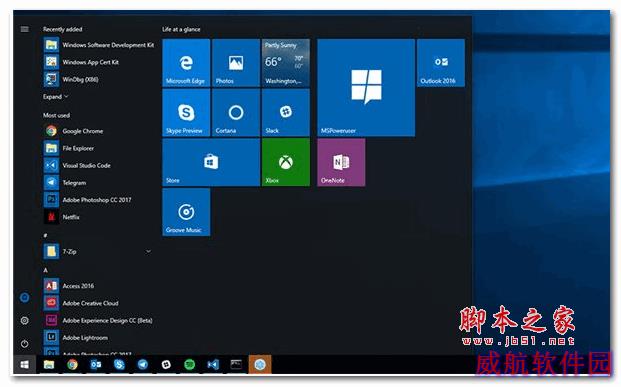Open the Microsoft Edge tile
This screenshot has width=621, height=387.
pos(186,63)
